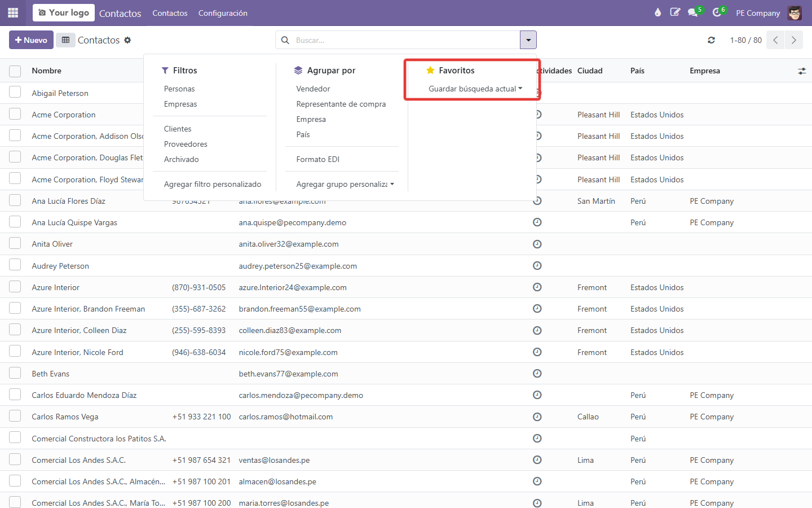The width and height of the screenshot is (812, 508).
Task: Click the water drop icon in top bar
Action: pyautogui.click(x=657, y=12)
